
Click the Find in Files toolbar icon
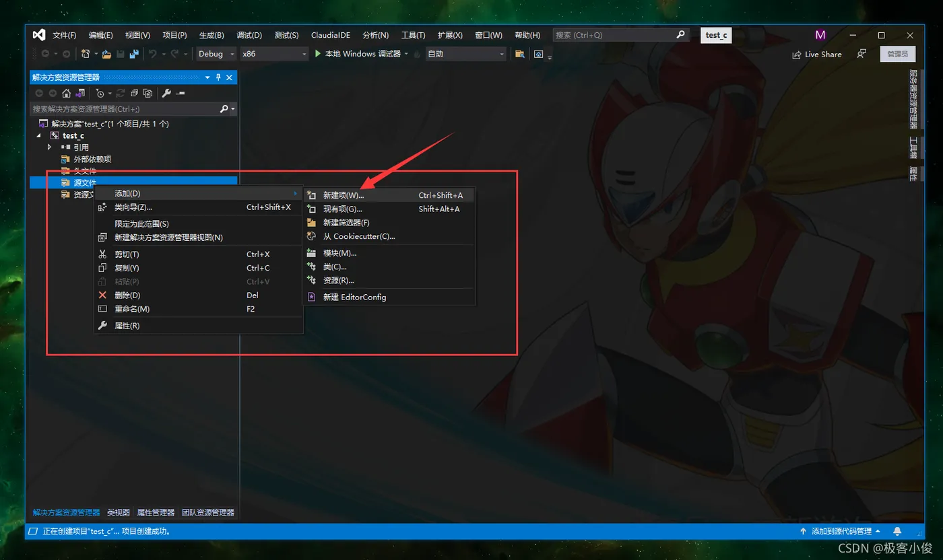coord(519,54)
